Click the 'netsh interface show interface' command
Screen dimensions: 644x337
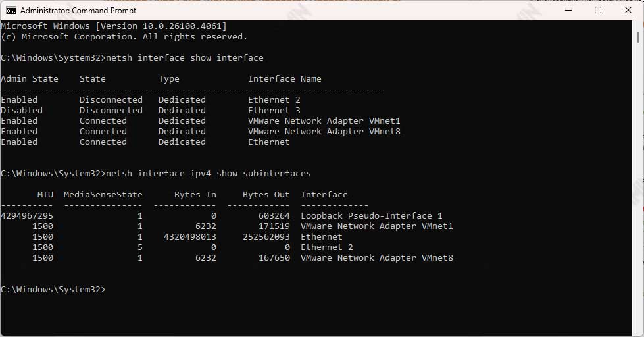coord(185,57)
